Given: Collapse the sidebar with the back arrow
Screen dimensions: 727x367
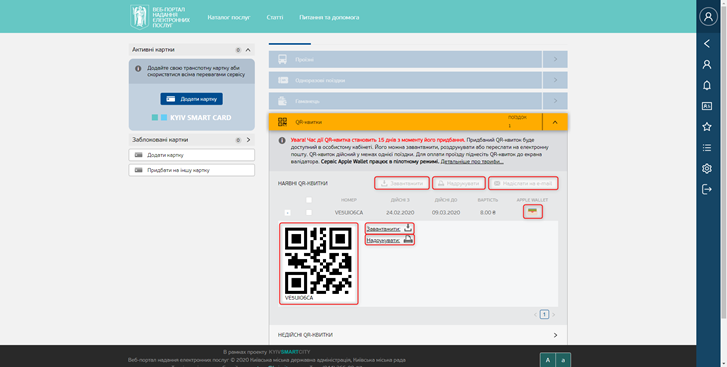Looking at the screenshot, I should pyautogui.click(x=707, y=44).
